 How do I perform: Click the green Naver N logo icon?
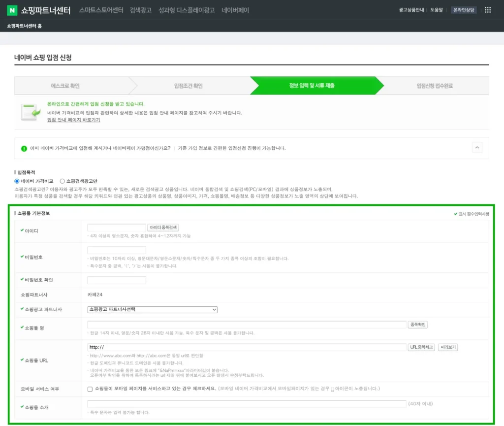[x=12, y=10]
